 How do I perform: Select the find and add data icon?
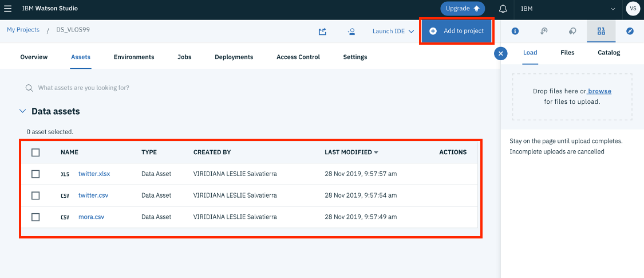point(601,32)
